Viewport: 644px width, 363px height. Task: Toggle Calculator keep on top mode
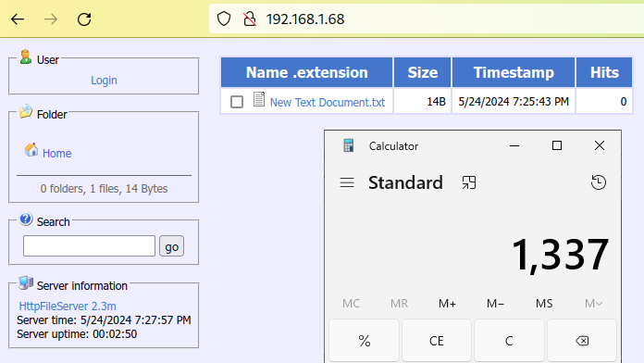pos(468,182)
